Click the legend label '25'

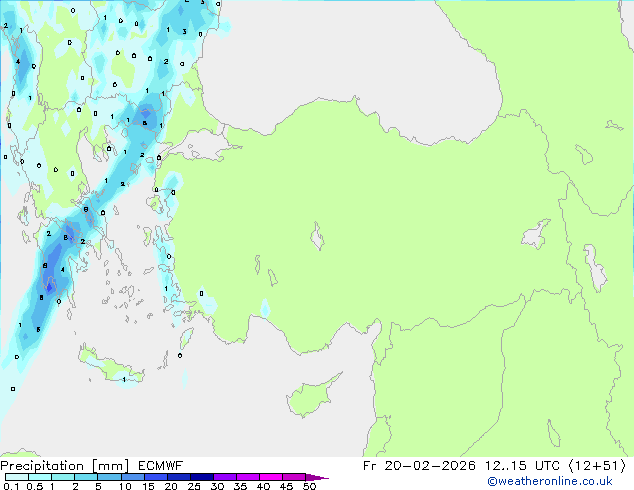point(194,486)
